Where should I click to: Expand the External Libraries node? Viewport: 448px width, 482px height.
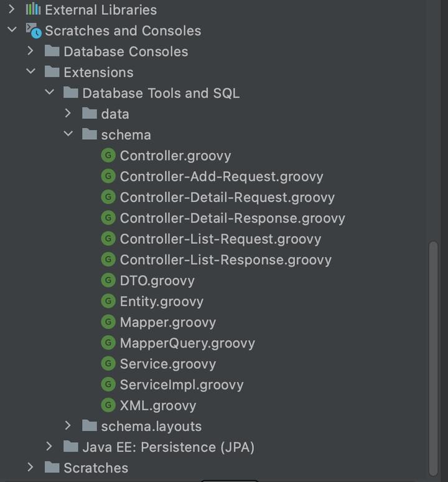tap(11, 10)
